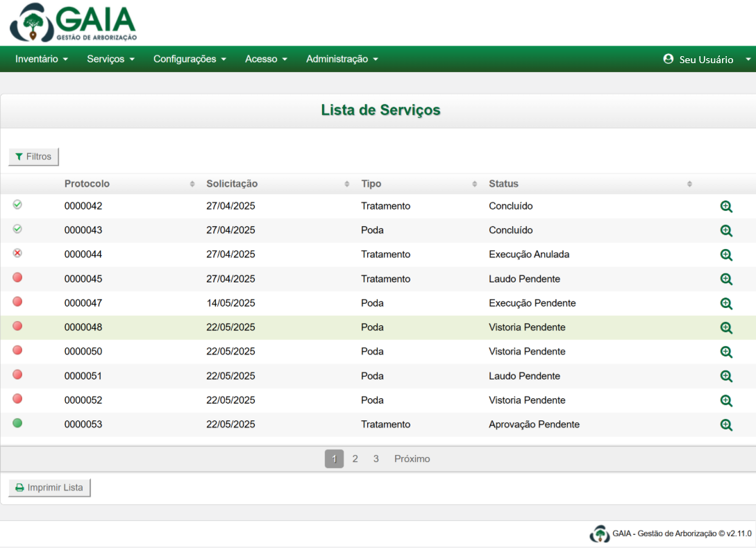
Task: Click Poda type of 0000043
Action: pyautogui.click(x=372, y=230)
